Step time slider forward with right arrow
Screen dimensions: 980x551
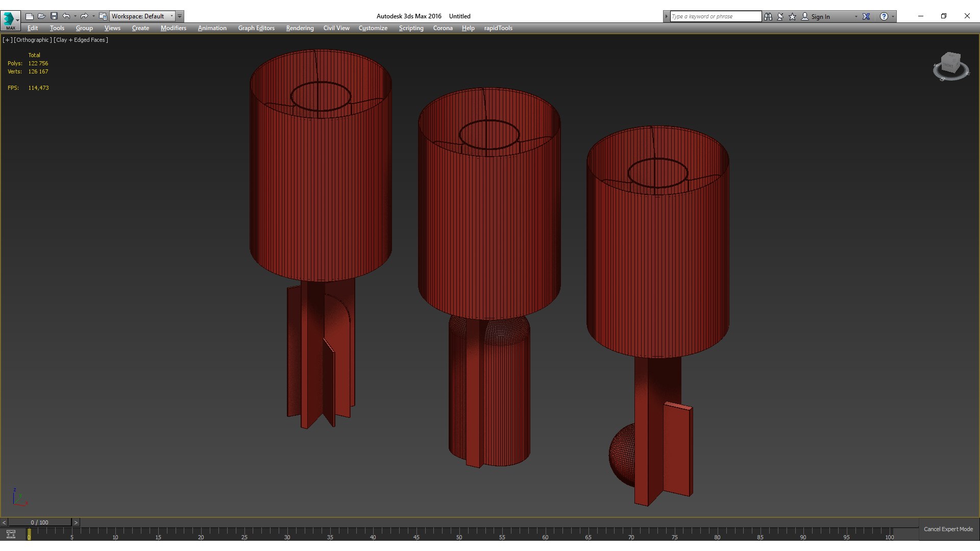click(76, 522)
